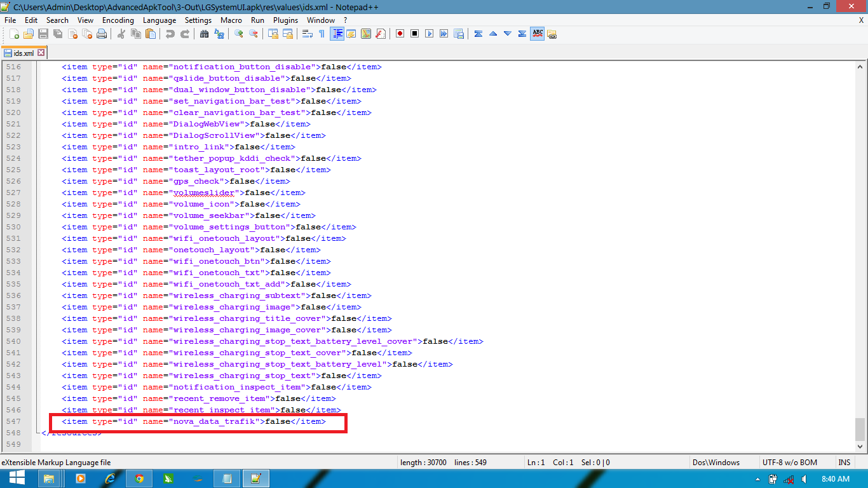Open the View menu
868x488 pixels.
point(86,20)
